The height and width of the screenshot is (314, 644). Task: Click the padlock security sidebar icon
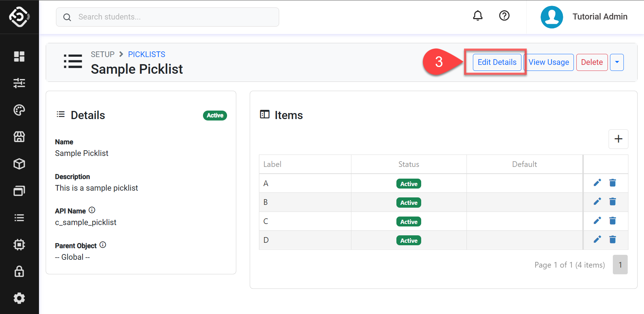tap(19, 271)
